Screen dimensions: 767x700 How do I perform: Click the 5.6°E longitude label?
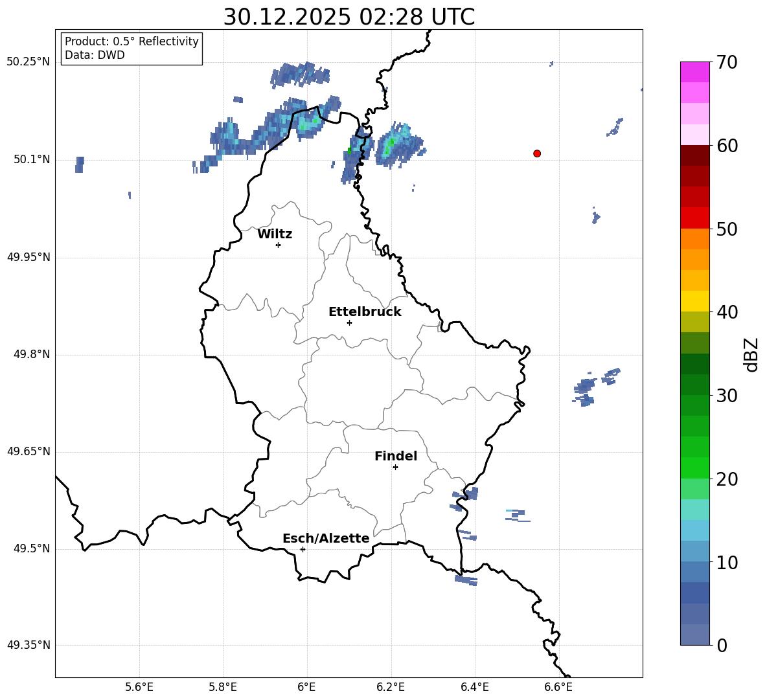tap(139, 687)
